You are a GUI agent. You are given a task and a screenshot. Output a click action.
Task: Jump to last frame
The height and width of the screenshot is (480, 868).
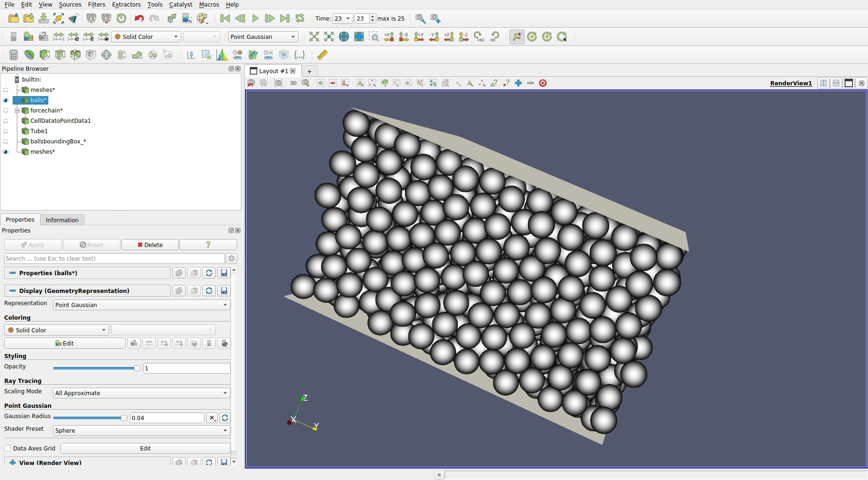point(285,18)
